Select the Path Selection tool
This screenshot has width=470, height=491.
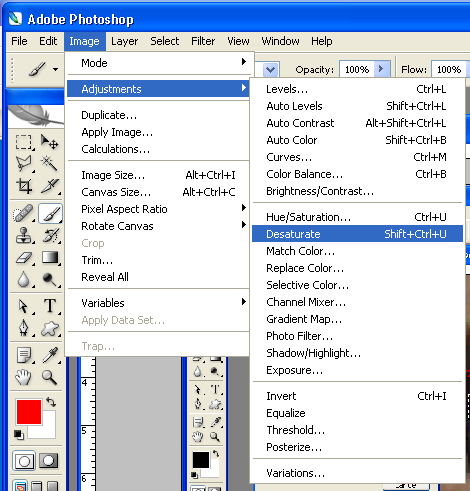[x=24, y=306]
